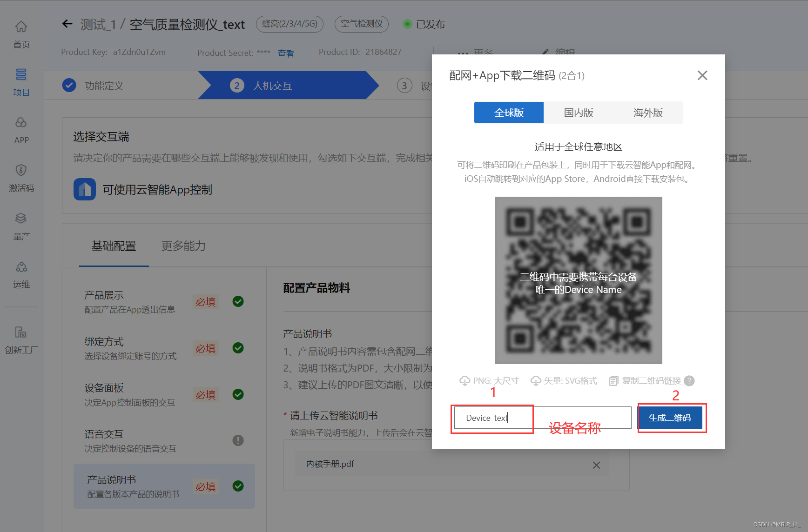
Task: Click the 内核手册.pdf file name
Action: (x=330, y=464)
